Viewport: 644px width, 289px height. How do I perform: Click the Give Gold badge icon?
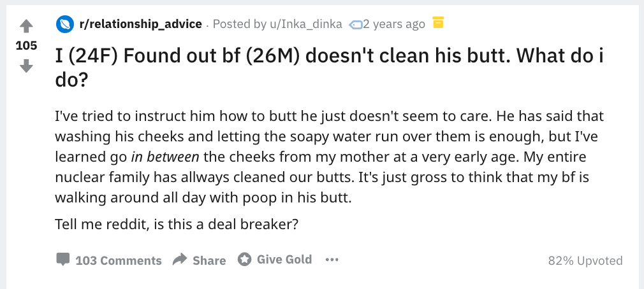coord(244,259)
